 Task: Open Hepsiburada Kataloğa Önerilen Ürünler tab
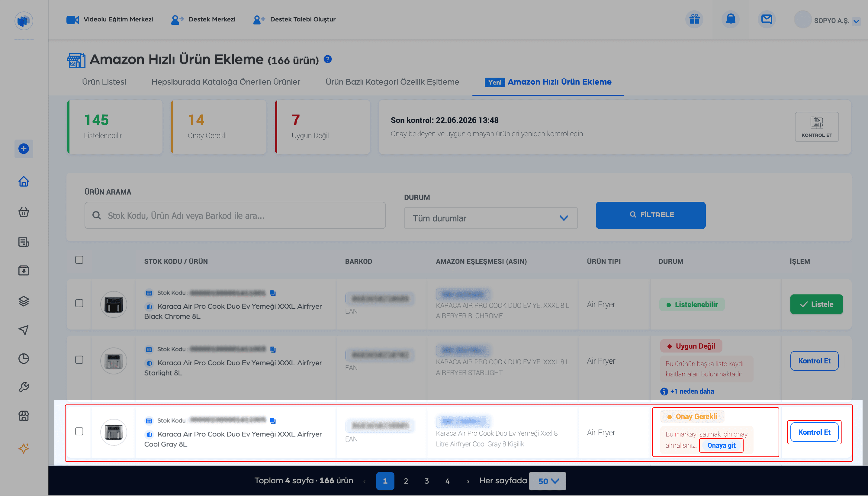[x=226, y=82]
